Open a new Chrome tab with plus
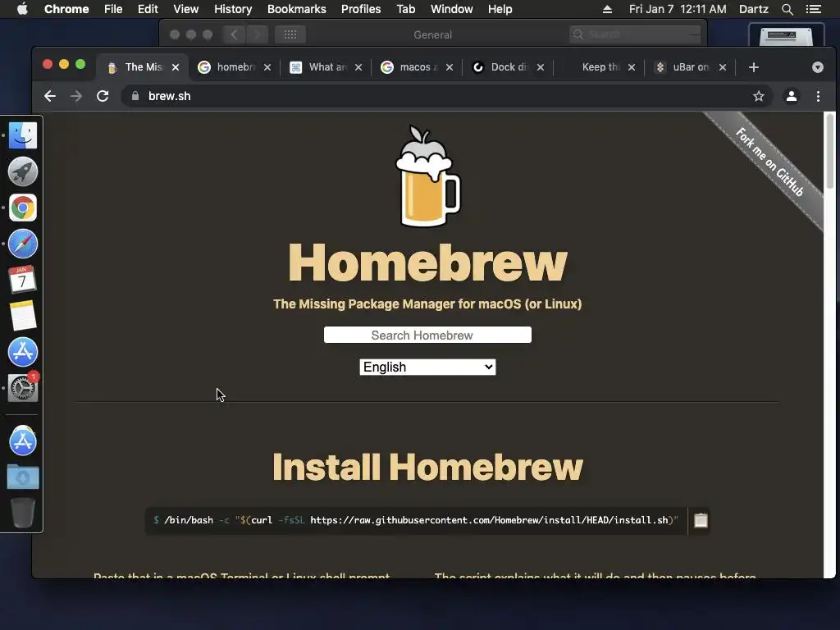Viewport: 840px width, 630px height. [754, 67]
